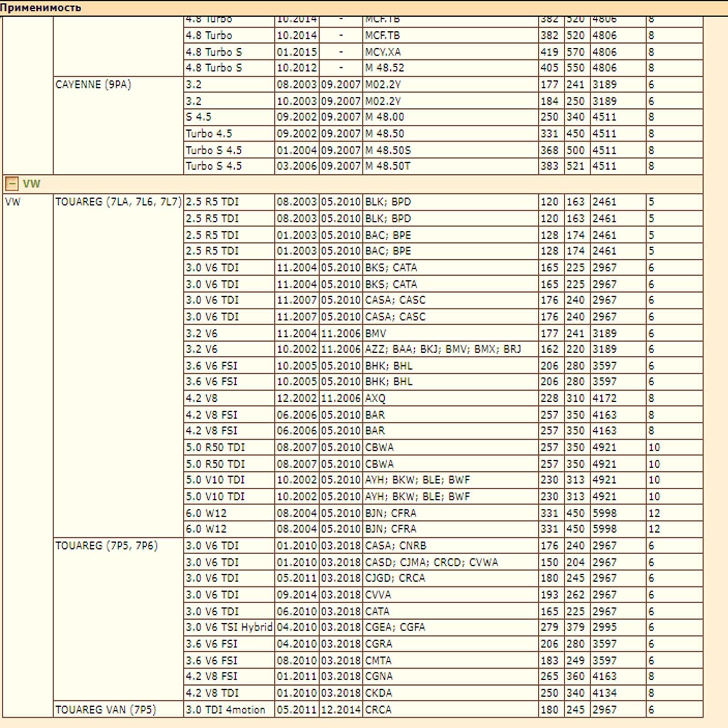Click the 4.2 V8 TDI engine cell
The width and height of the screenshot is (728, 728).
(x=212, y=693)
